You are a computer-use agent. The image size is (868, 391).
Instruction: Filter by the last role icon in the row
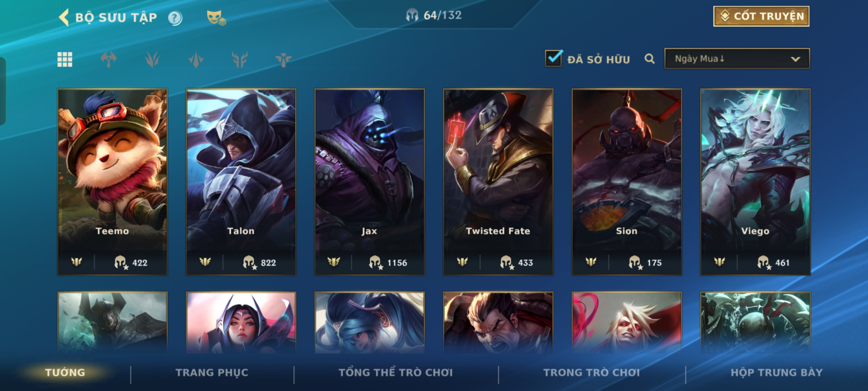point(283,59)
